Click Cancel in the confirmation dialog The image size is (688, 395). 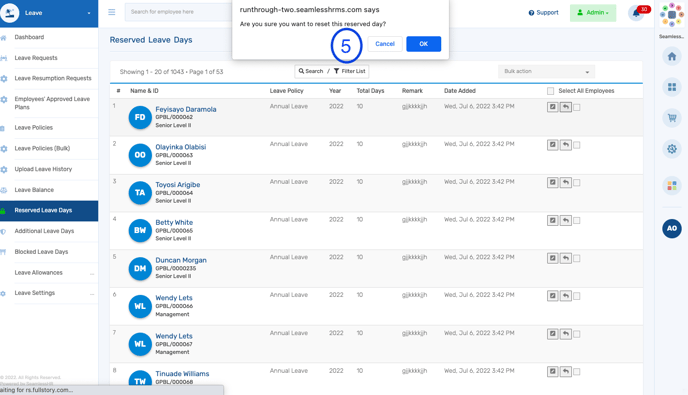(x=385, y=44)
